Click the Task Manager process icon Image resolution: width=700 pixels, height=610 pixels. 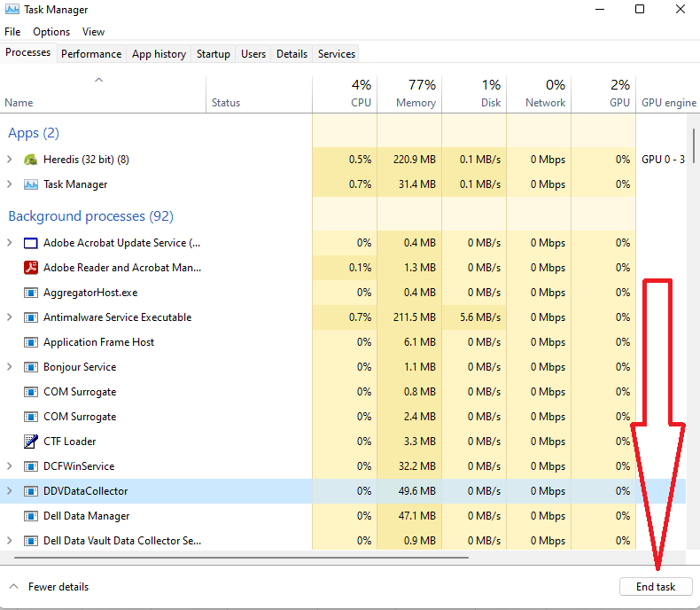(30, 184)
